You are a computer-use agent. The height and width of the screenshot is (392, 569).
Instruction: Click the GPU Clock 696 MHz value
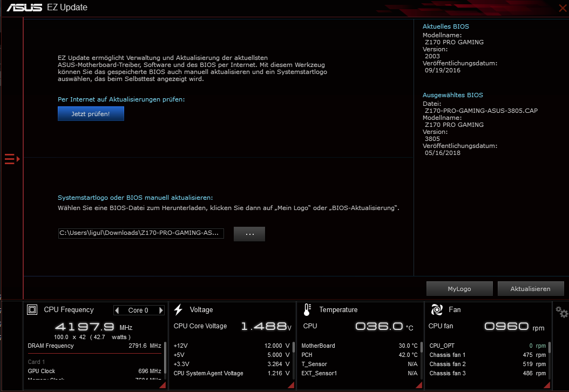click(x=150, y=371)
